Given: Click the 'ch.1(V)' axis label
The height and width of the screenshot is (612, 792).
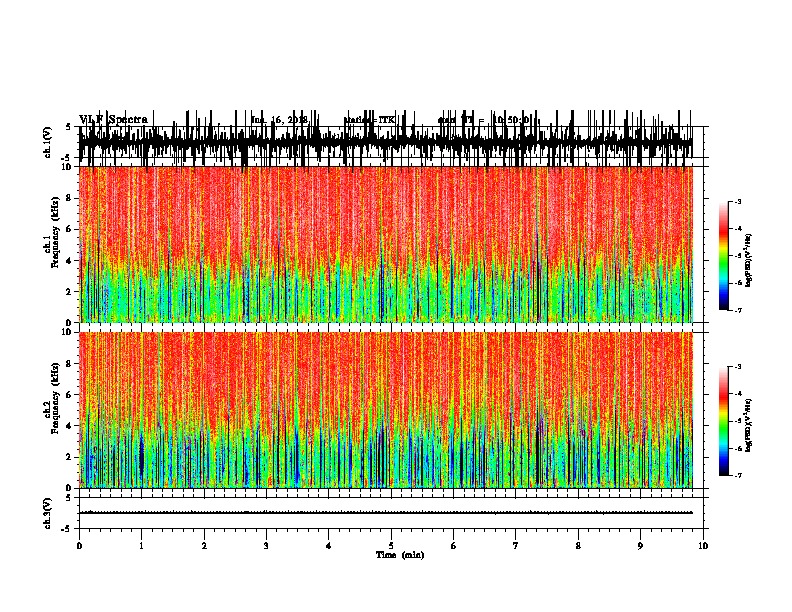Looking at the screenshot, I should 47,142.
